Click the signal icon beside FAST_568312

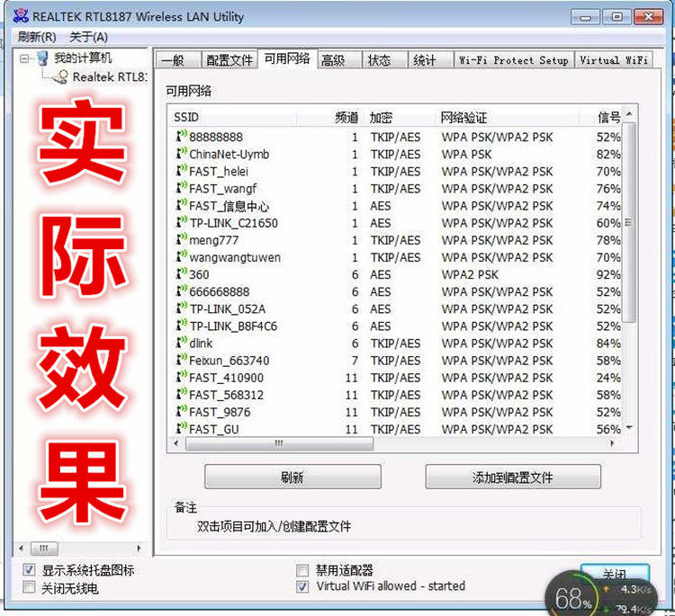pyautogui.click(x=181, y=395)
